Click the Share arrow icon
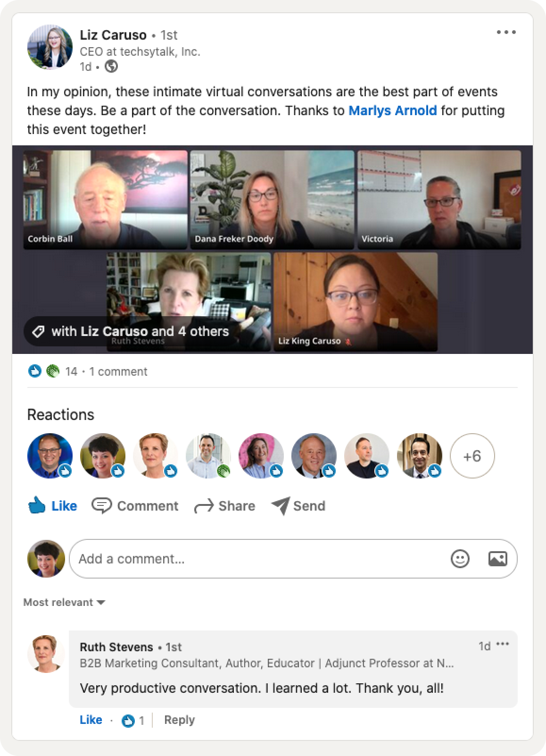546x756 pixels. pyautogui.click(x=204, y=506)
